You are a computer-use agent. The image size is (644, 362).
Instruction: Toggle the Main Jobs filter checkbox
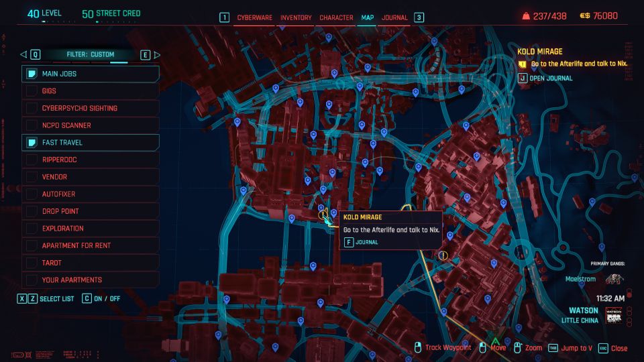point(32,74)
